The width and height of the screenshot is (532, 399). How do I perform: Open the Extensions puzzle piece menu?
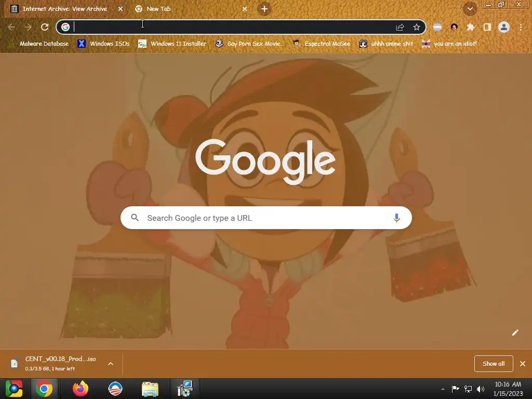point(470,27)
